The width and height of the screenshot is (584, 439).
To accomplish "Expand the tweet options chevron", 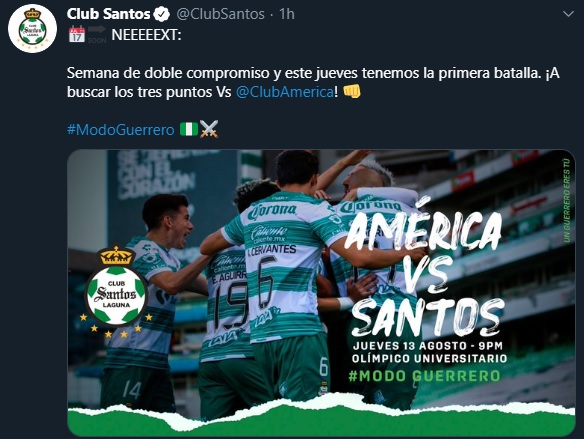I will tap(568, 14).
